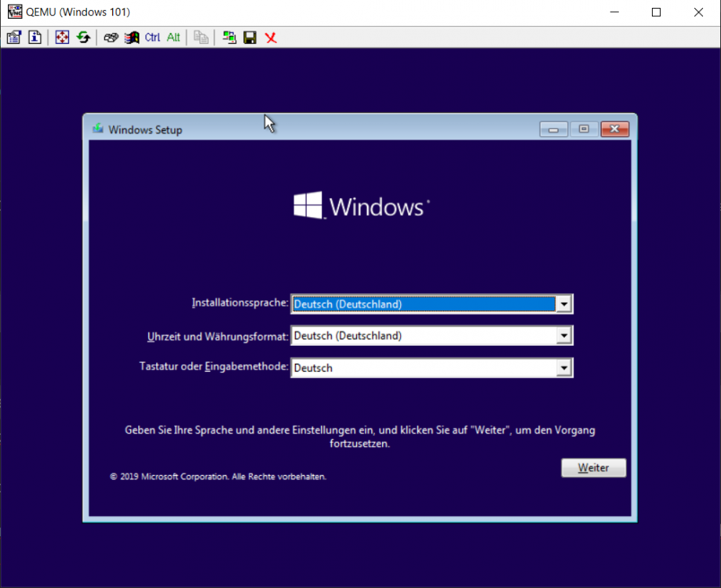This screenshot has height=588, width=721.
Task: Send Ctrl+Alt+Del via keys icon
Action: (111, 37)
